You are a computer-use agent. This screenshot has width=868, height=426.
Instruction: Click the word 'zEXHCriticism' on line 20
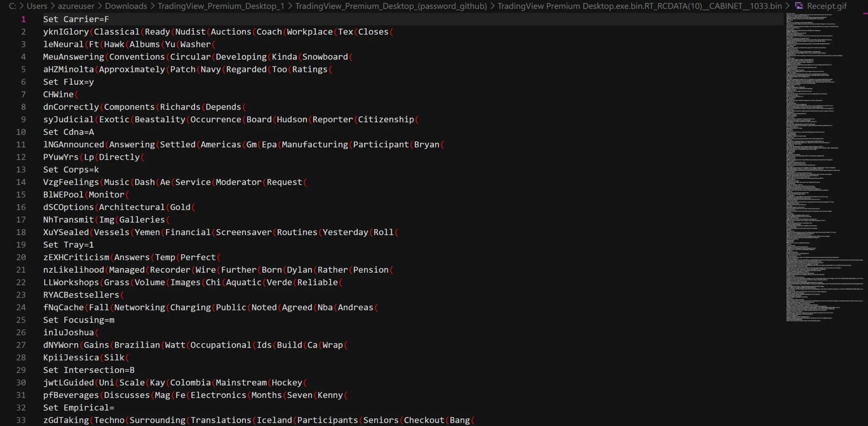[76, 257]
